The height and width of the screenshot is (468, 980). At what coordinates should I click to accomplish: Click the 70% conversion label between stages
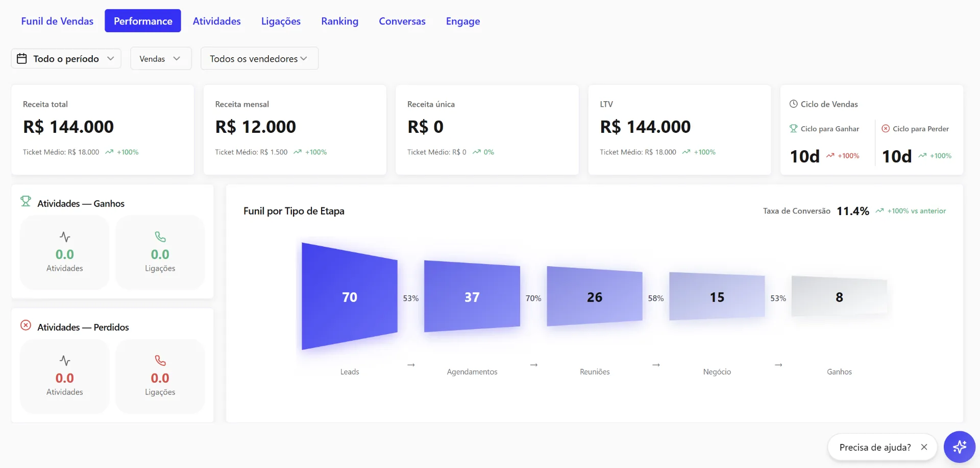tap(533, 298)
